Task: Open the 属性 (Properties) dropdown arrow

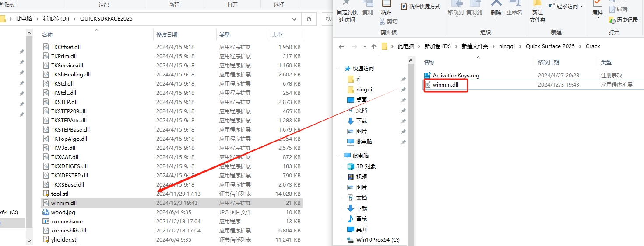Action: [x=598, y=17]
